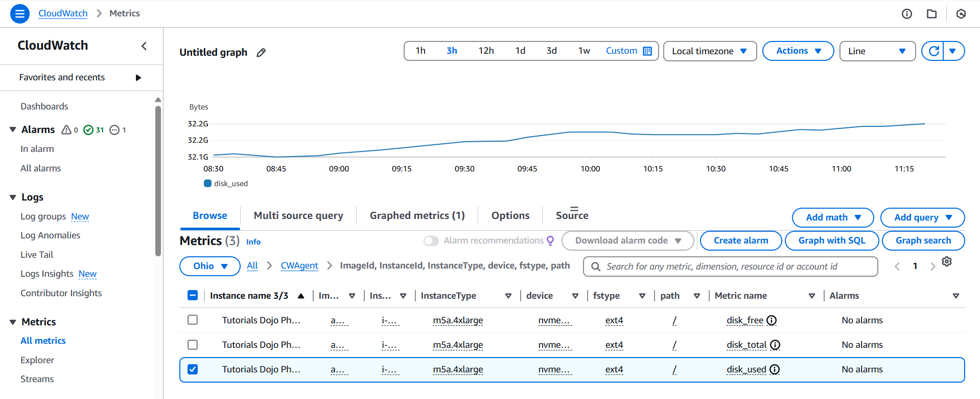The height and width of the screenshot is (399, 980).
Task: Toggle Alarm recommendations switch
Action: [431, 241]
